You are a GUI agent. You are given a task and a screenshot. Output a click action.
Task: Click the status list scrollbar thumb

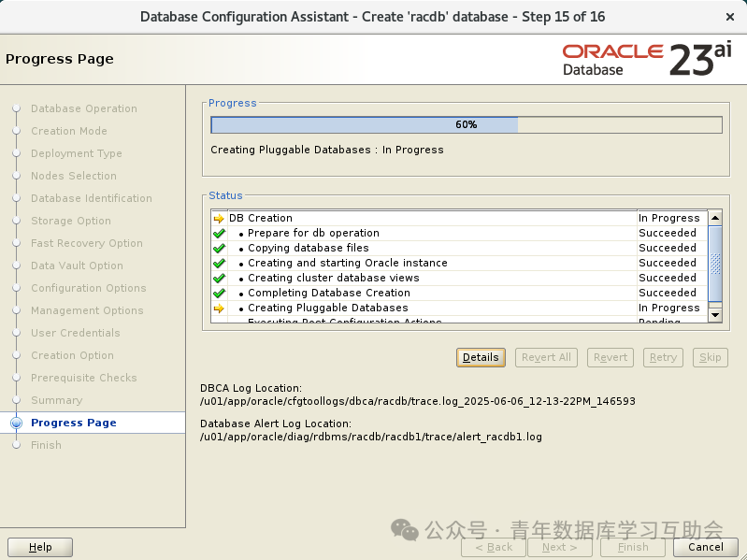click(715, 264)
